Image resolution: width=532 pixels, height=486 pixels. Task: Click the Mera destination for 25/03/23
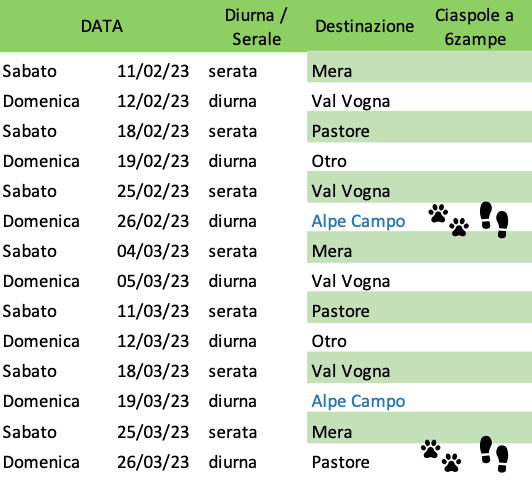pos(331,432)
